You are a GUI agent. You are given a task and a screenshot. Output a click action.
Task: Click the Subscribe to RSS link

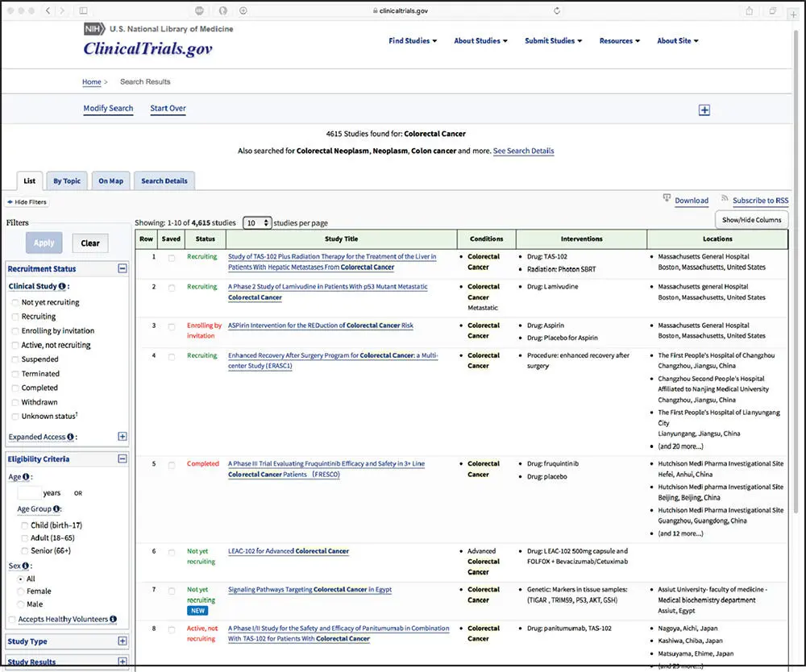click(760, 201)
